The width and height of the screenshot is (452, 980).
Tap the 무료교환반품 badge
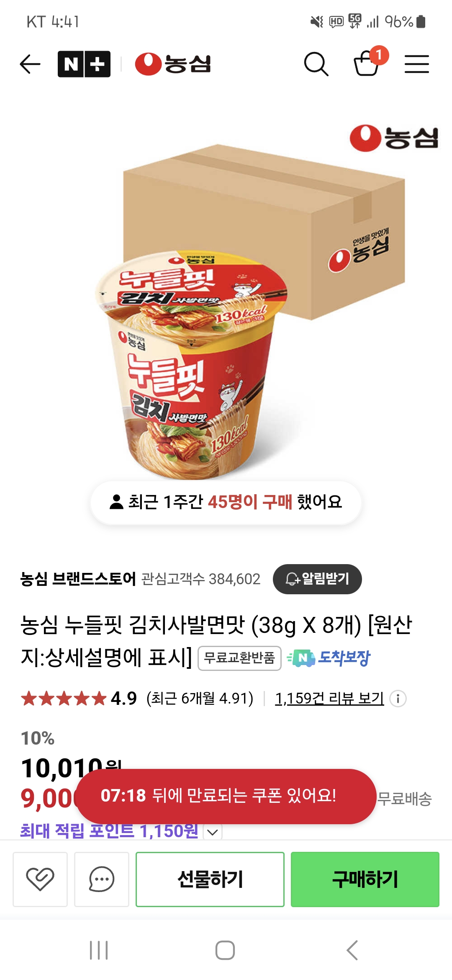click(239, 658)
